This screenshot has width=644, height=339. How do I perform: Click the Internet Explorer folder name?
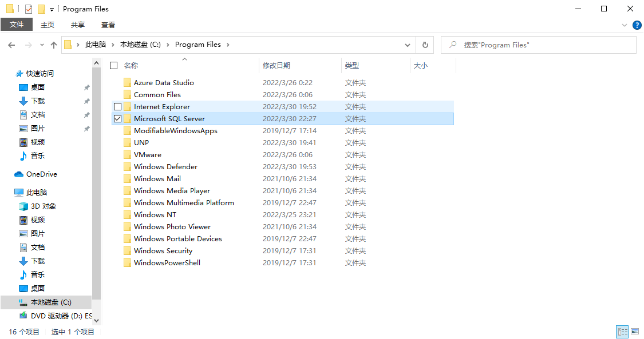(x=162, y=106)
